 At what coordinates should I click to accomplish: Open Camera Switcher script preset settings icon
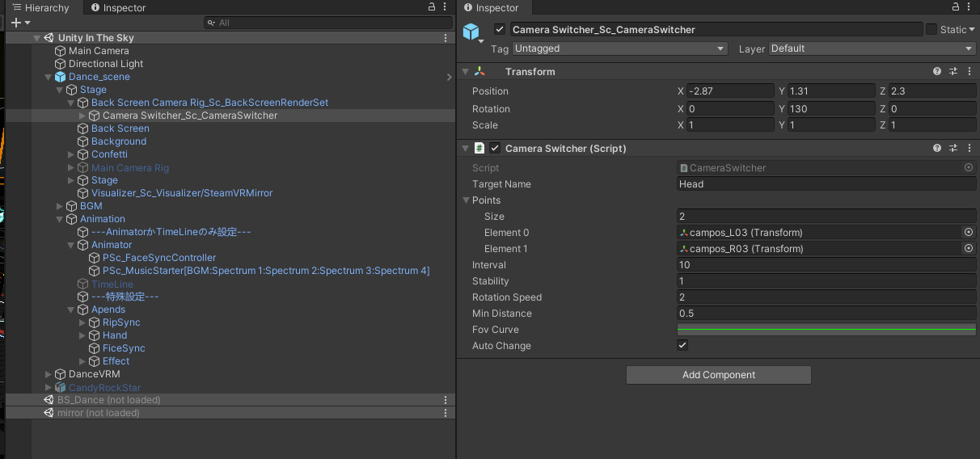coord(953,149)
